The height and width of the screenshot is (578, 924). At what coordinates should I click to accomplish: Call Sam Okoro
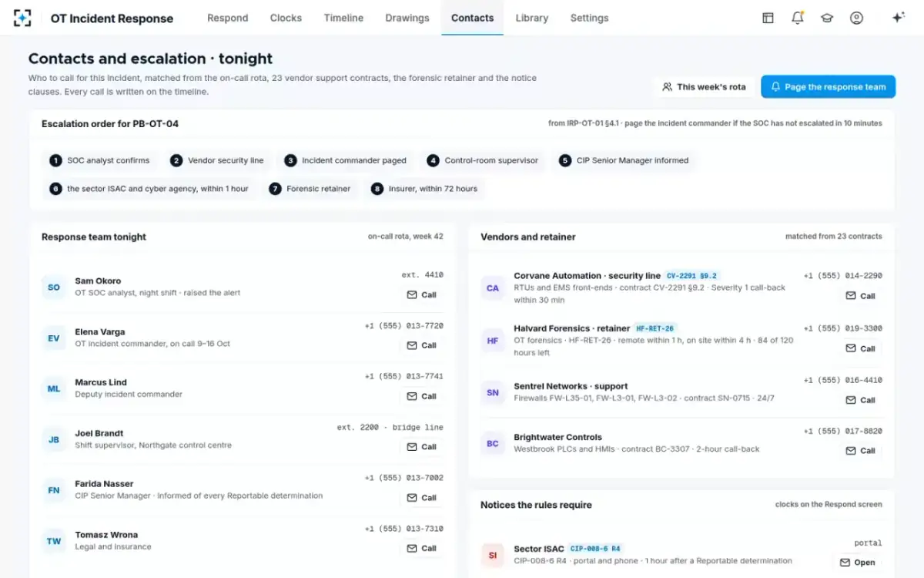click(x=421, y=295)
